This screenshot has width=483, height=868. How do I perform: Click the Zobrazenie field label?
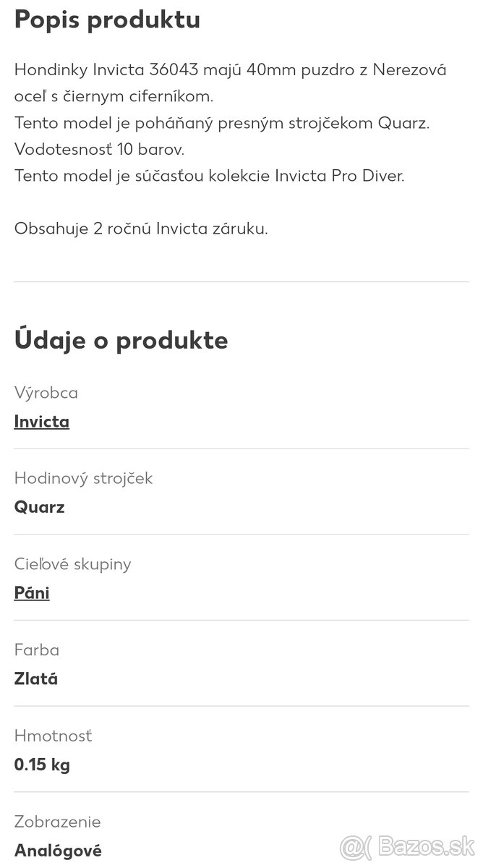tap(57, 822)
